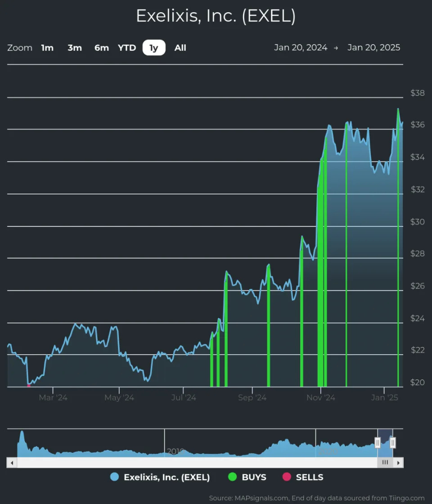Click the Sep '24 axis label
This screenshot has width=432, height=504.
pos(252,398)
